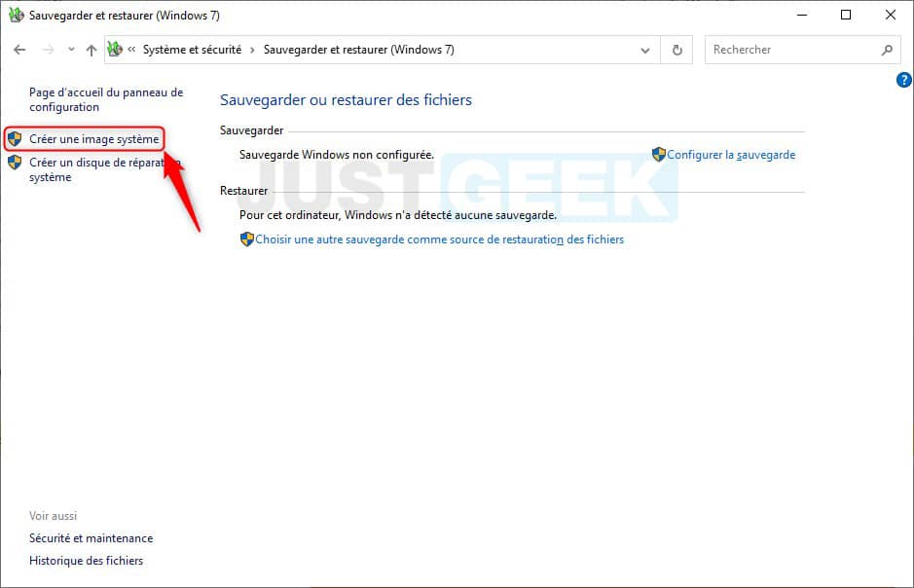Refresh the page with the refresh button
The image size is (914, 588).
click(x=676, y=50)
